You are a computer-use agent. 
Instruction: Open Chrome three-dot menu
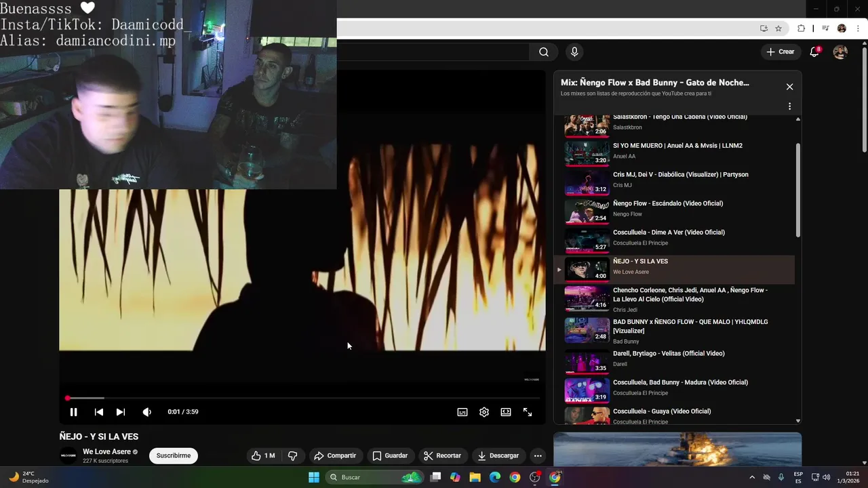pyautogui.click(x=858, y=28)
